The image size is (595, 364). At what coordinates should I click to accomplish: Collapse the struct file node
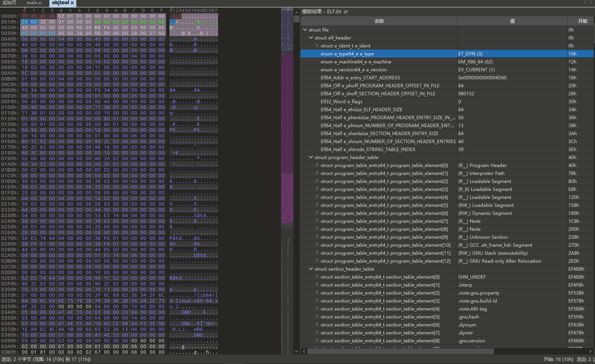click(x=305, y=30)
